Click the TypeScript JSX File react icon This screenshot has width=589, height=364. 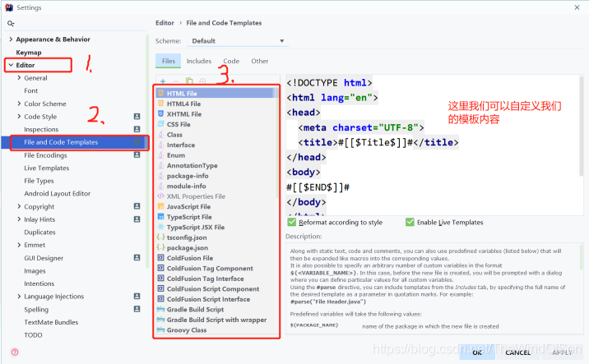coord(160,227)
